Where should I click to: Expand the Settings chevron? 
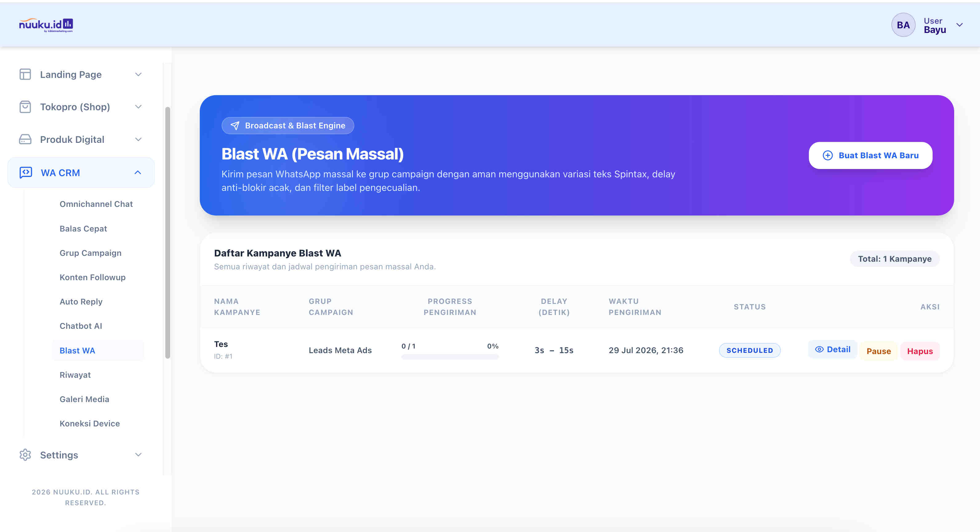click(x=139, y=455)
